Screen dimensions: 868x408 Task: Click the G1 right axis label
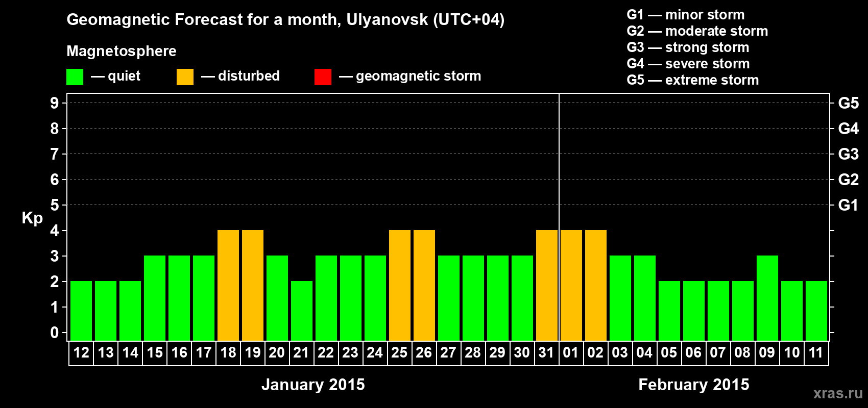849,205
